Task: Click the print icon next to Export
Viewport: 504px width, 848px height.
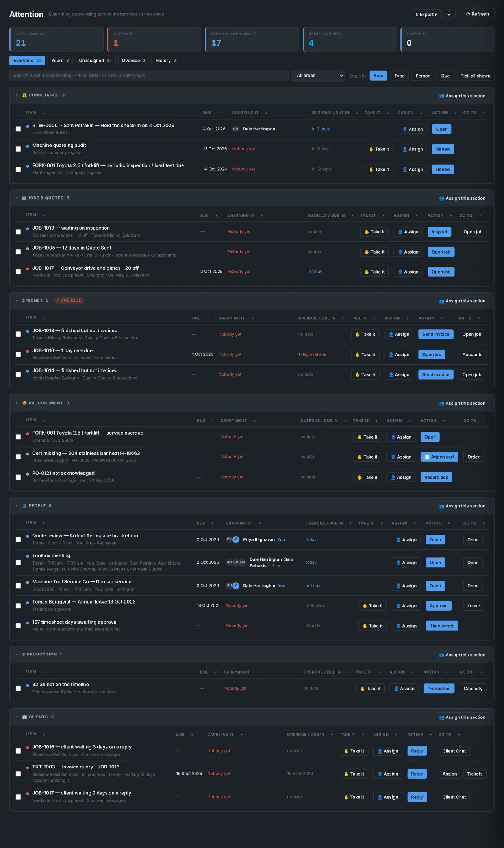Action: pos(449,14)
